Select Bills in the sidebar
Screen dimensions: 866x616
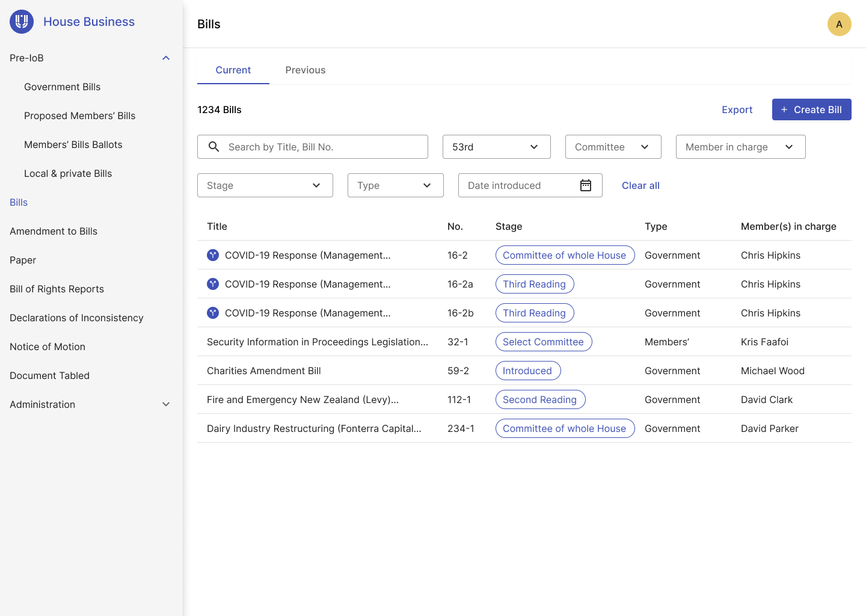(19, 202)
